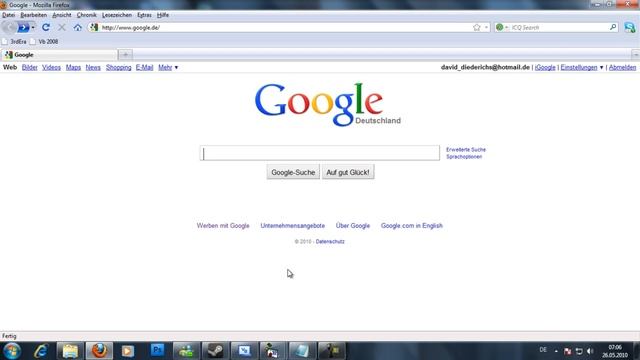
Task: Click the Videos link
Action: [51, 67]
